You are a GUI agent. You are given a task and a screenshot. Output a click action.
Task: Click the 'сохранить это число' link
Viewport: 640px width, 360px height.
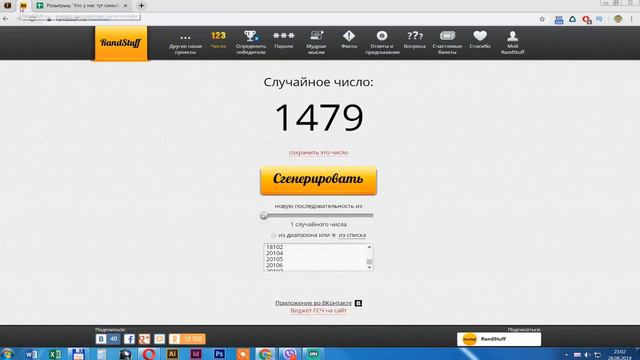click(318, 152)
